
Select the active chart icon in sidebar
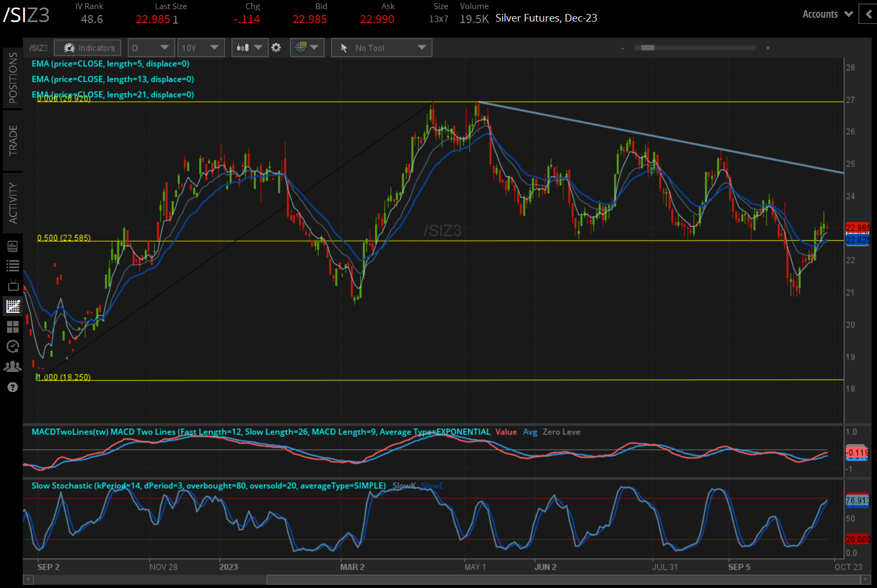coord(12,306)
